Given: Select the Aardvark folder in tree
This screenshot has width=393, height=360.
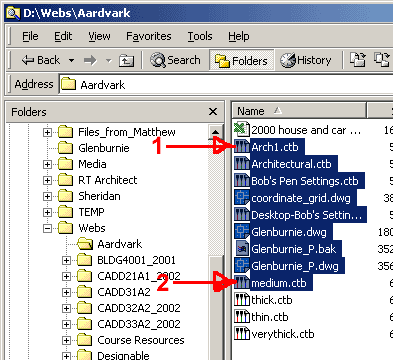Looking at the screenshot, I should 120,244.
